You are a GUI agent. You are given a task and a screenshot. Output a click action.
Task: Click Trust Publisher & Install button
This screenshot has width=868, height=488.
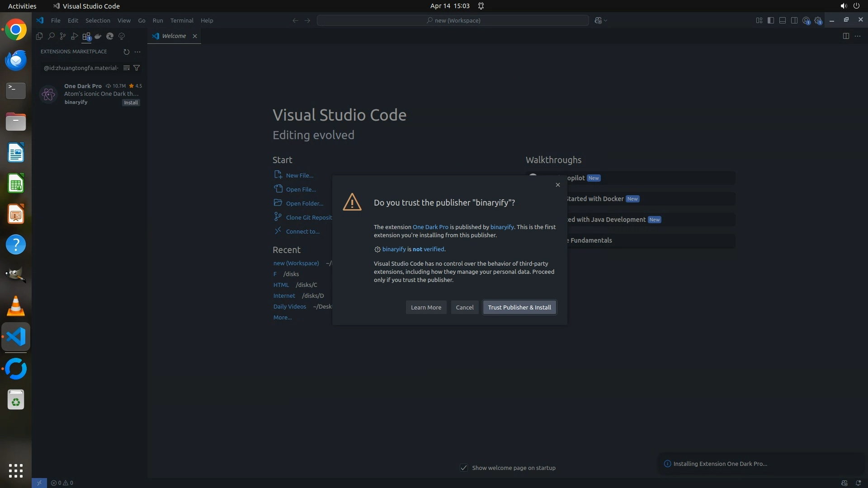pos(519,307)
